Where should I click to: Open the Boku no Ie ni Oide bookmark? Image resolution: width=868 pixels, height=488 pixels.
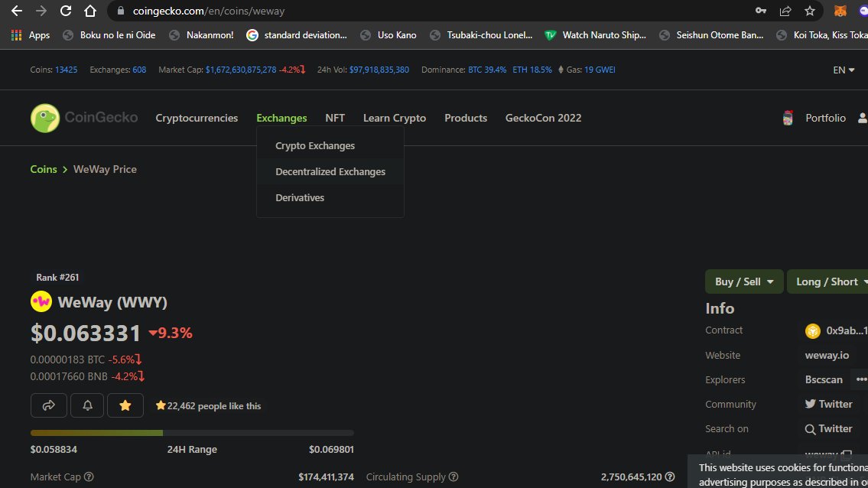click(109, 35)
